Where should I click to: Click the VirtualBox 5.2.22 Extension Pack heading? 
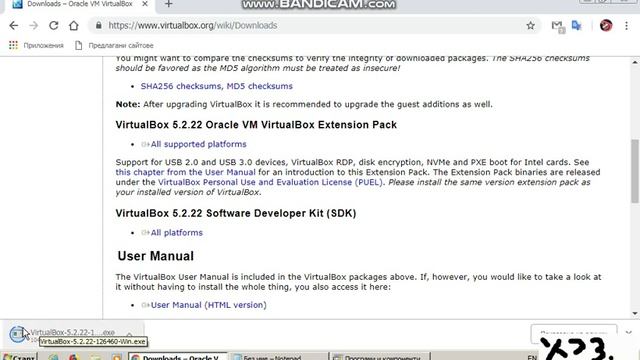tap(256, 124)
